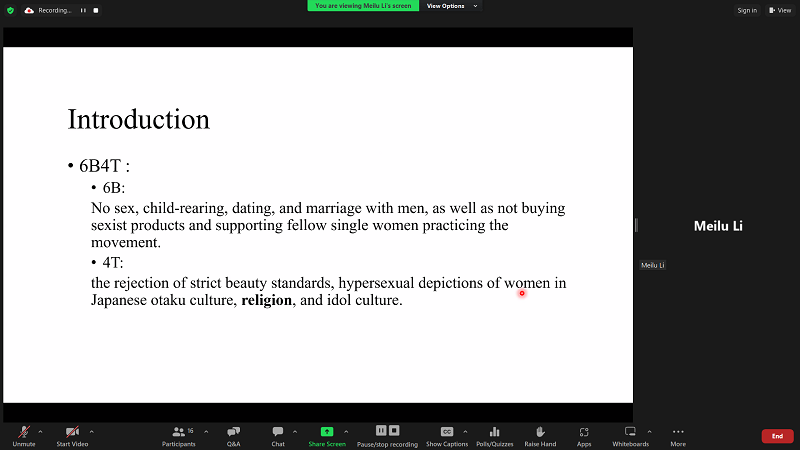Open the More menu

pos(678,432)
